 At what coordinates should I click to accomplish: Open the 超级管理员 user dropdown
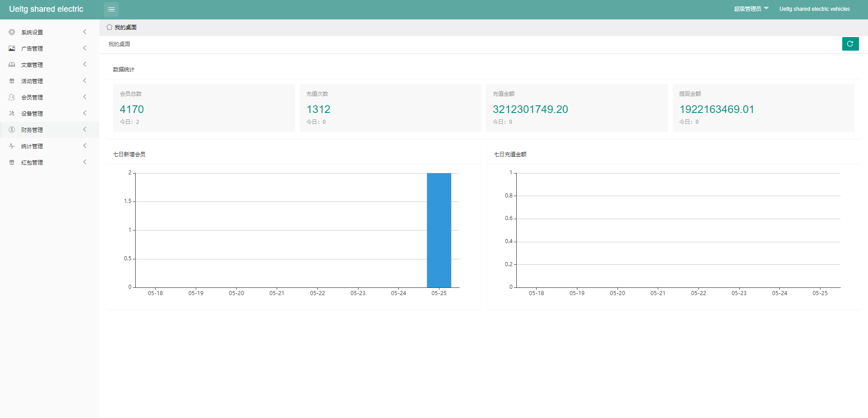tap(751, 9)
